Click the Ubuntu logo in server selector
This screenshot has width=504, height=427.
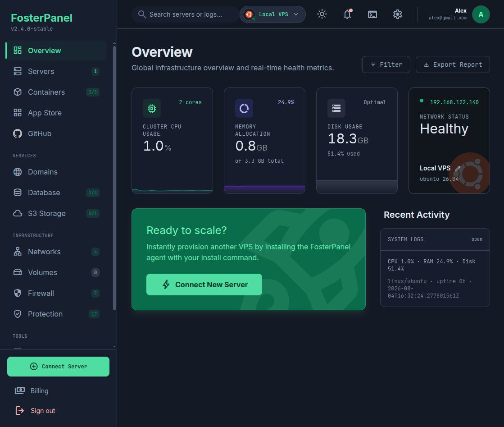tap(249, 14)
